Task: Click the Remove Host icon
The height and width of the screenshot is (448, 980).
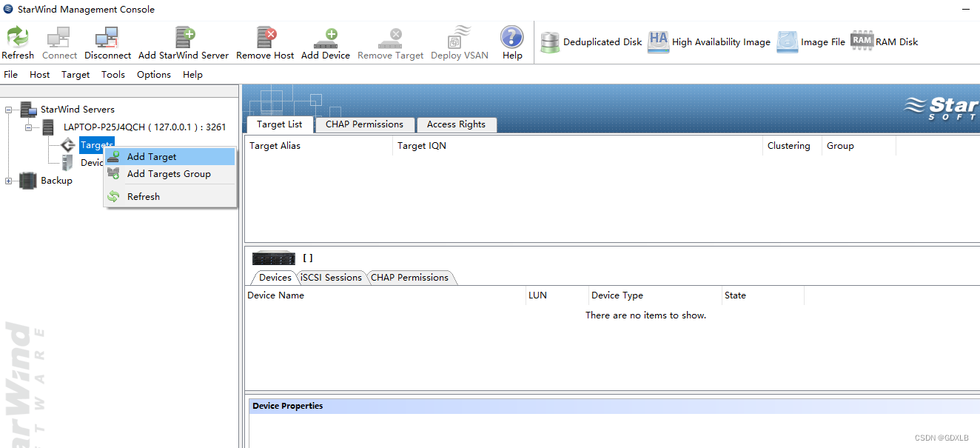Action: pos(266,37)
